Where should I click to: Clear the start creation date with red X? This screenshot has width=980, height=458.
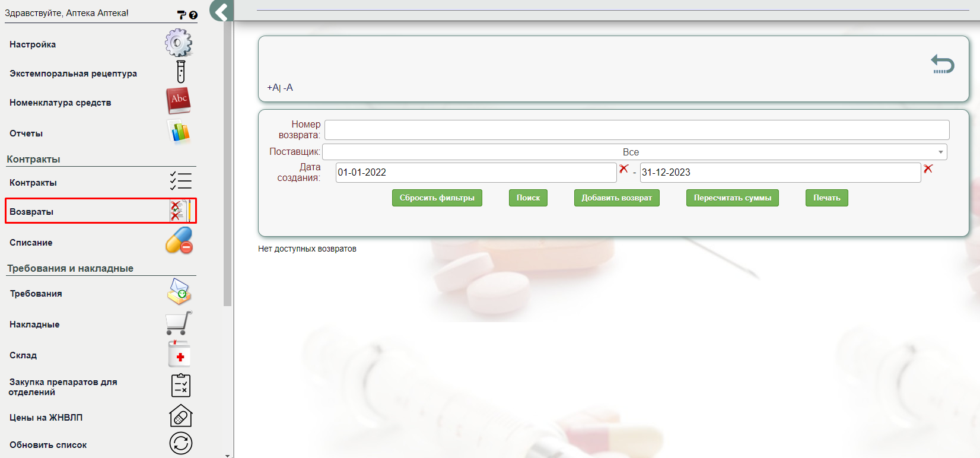[623, 169]
